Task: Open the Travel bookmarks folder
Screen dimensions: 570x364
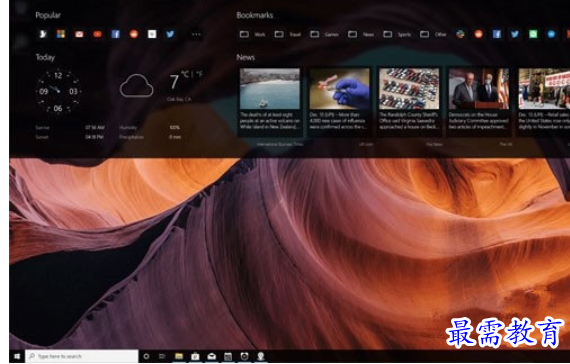Action: click(288, 34)
